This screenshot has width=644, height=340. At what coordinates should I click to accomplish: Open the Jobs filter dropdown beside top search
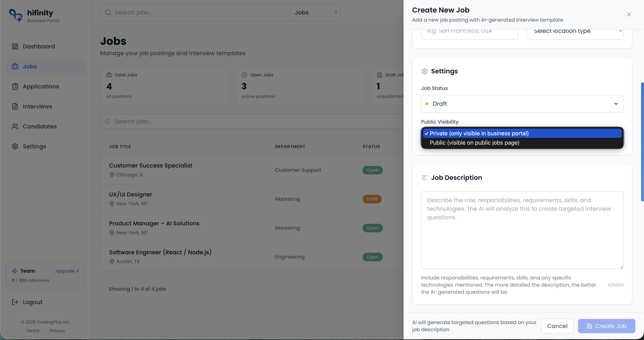click(315, 12)
